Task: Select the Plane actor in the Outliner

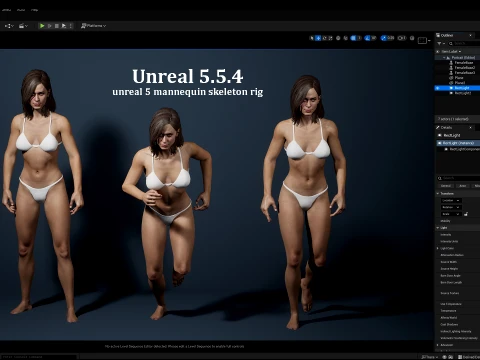Action: (459, 78)
